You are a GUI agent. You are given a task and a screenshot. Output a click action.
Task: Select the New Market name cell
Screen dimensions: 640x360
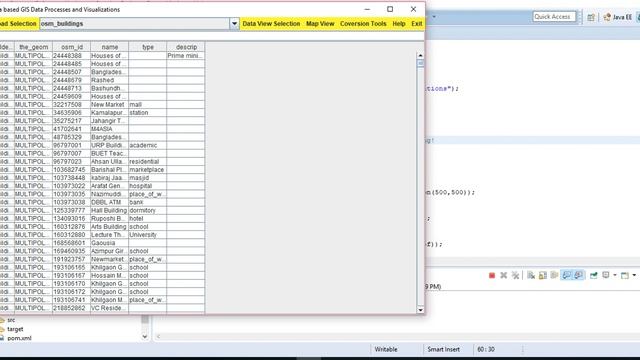tap(109, 104)
